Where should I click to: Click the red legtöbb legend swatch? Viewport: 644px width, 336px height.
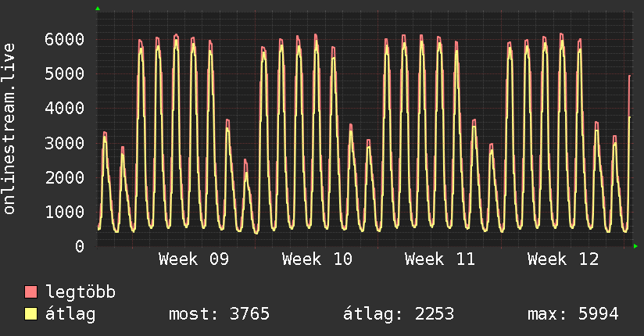pos(31,292)
